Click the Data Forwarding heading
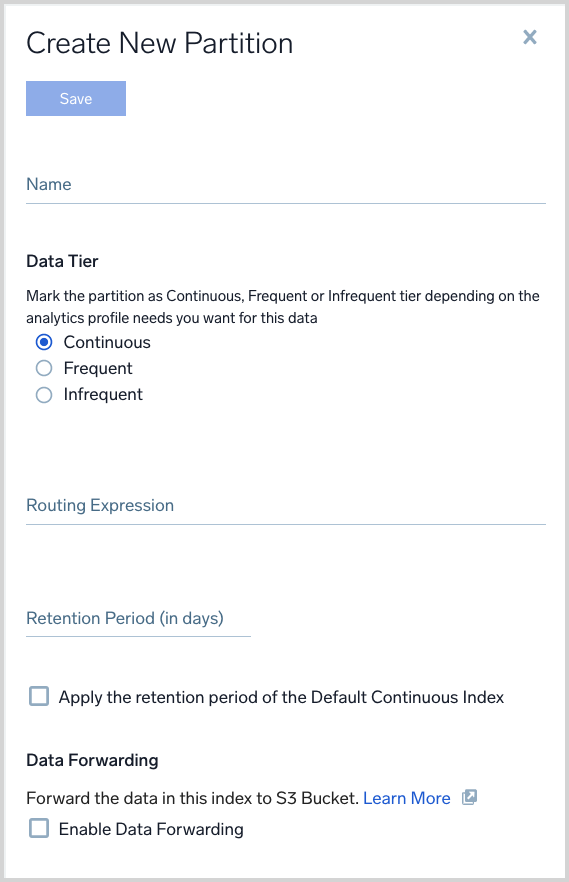 point(92,760)
